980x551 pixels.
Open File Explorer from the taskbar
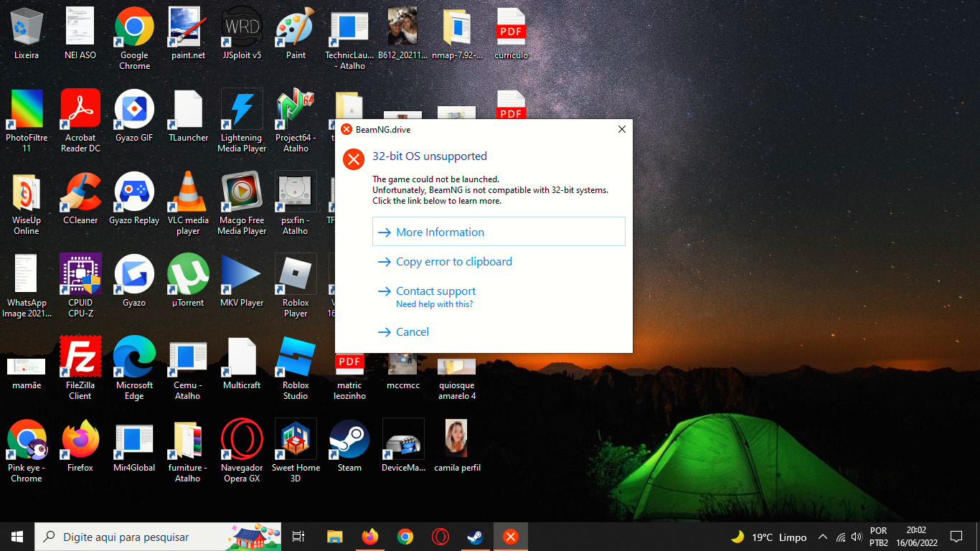(335, 537)
